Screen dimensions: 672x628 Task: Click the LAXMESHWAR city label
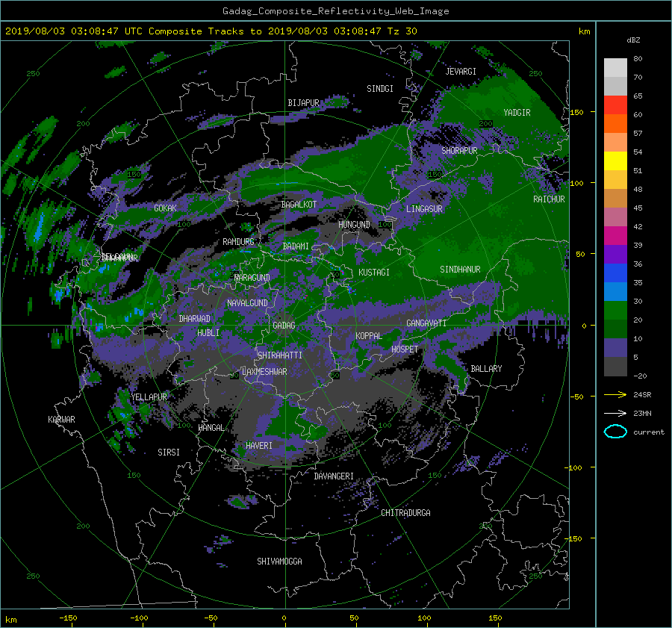pyautogui.click(x=264, y=372)
